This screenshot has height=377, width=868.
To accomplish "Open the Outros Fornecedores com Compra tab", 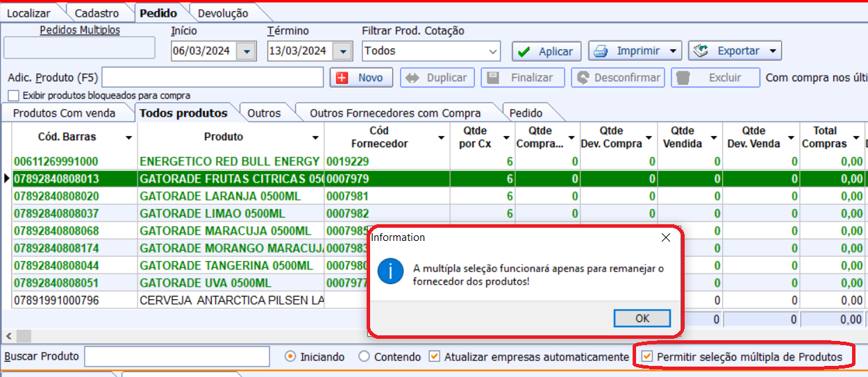I will tap(395, 112).
